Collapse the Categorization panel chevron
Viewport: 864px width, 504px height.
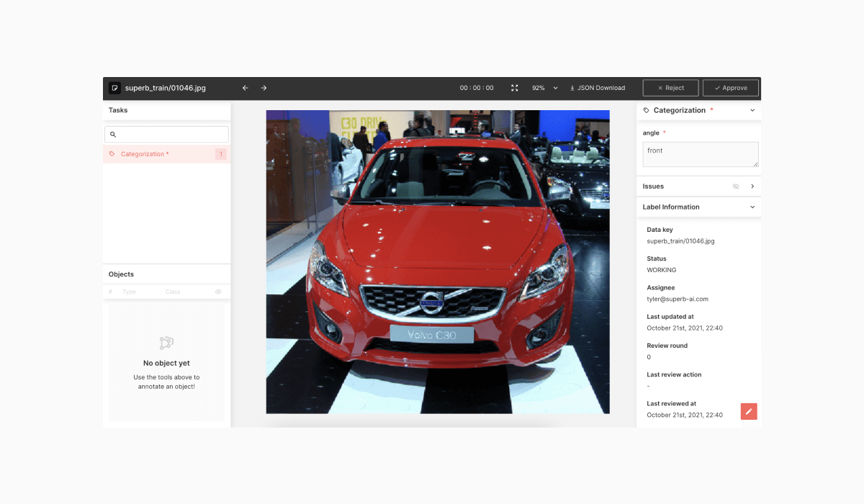click(x=752, y=110)
